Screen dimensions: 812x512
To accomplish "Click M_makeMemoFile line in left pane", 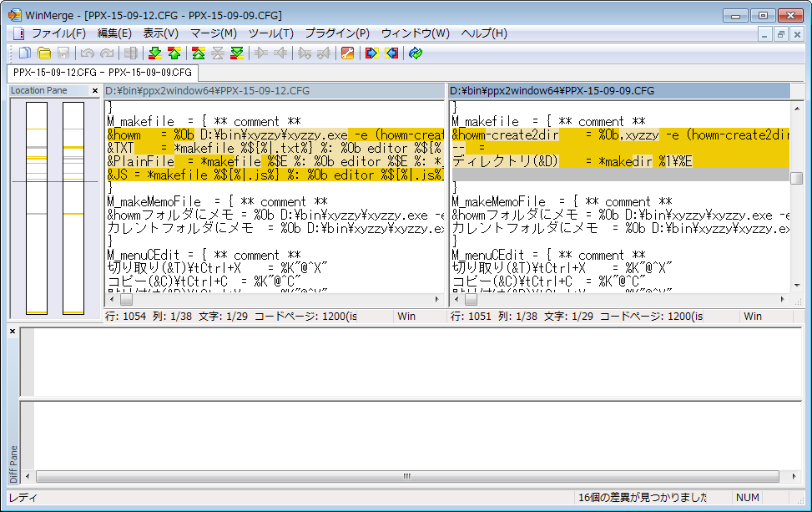I will coord(275,201).
